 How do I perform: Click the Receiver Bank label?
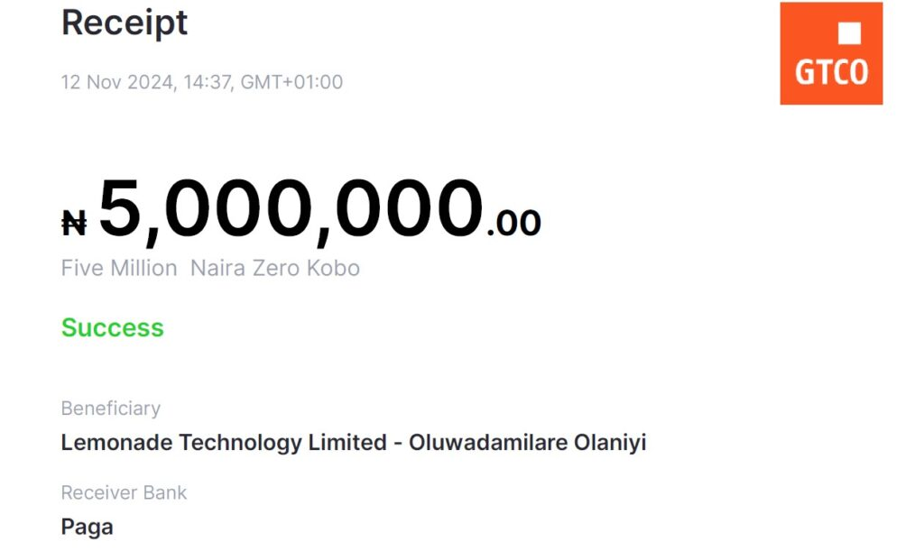pos(125,492)
